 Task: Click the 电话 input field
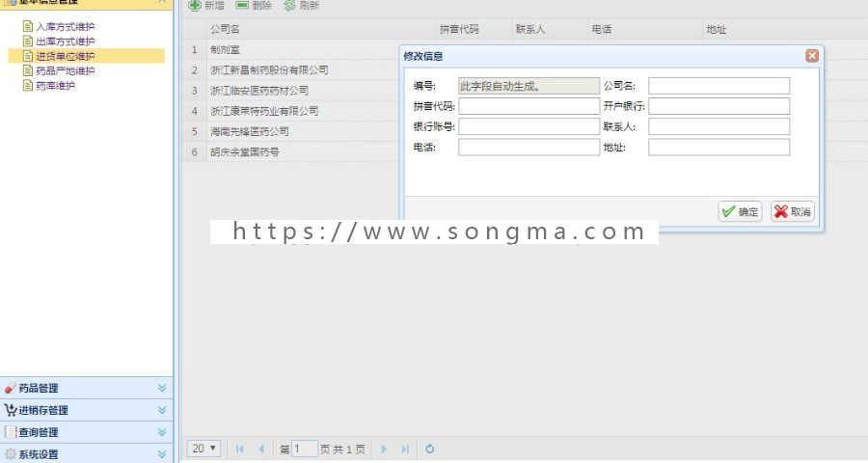point(529,148)
